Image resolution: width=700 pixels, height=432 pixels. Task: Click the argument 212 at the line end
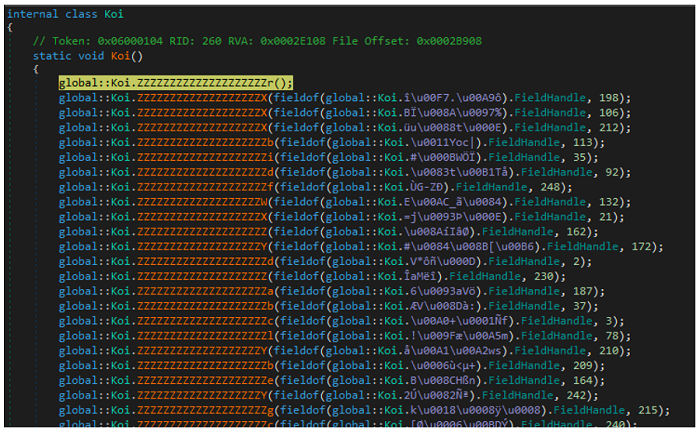[x=608, y=128]
